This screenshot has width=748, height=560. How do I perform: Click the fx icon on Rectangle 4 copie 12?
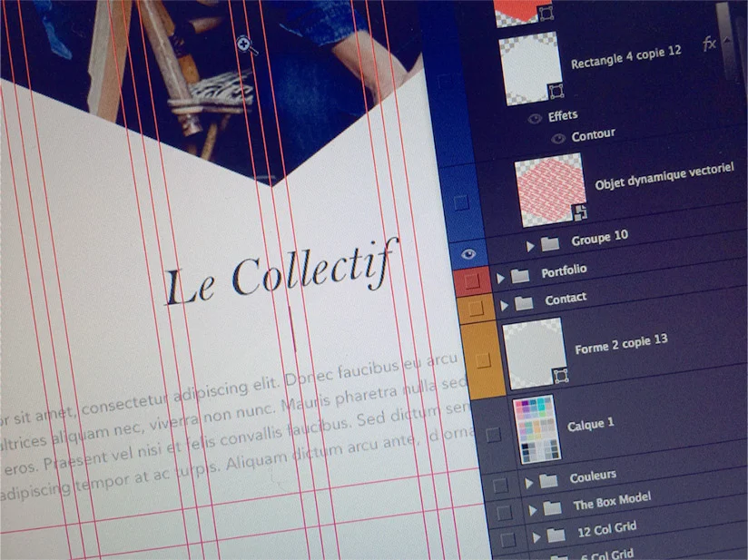click(x=709, y=44)
